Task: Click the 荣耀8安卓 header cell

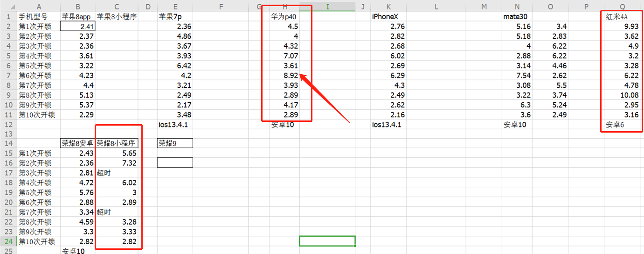Action: pos(78,144)
